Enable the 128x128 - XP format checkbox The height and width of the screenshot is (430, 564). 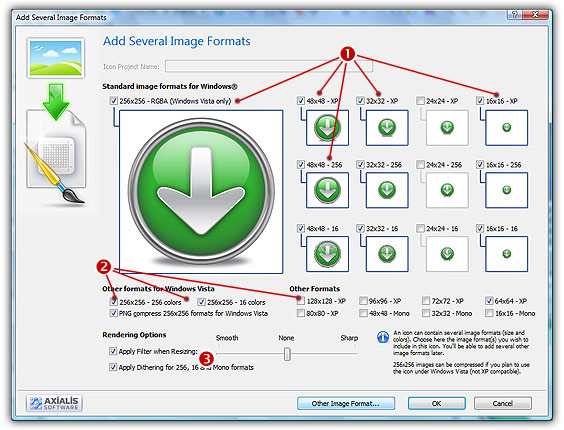coord(301,301)
